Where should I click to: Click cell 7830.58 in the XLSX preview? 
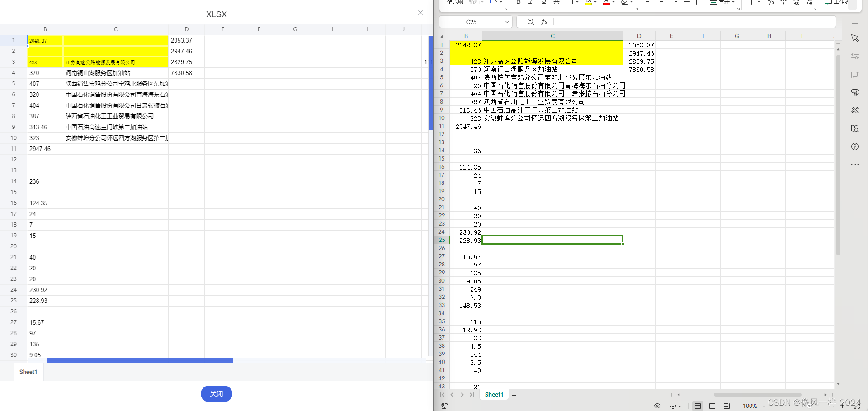pos(186,73)
